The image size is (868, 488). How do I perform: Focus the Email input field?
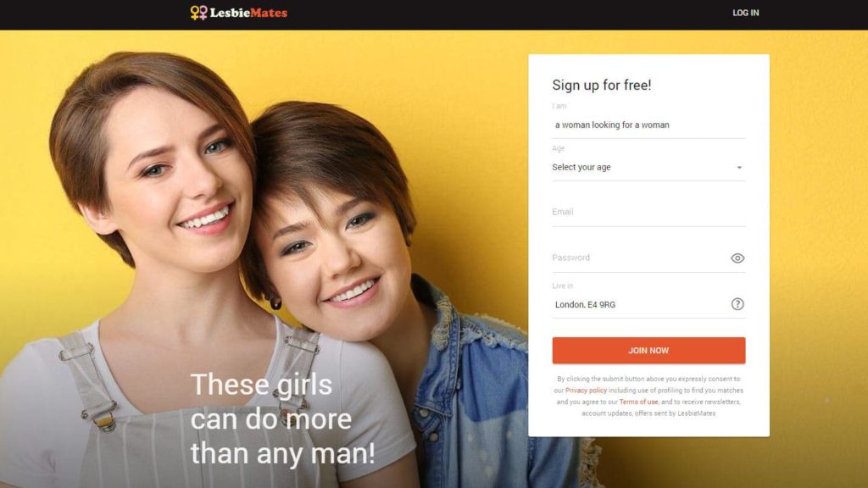coord(648,212)
